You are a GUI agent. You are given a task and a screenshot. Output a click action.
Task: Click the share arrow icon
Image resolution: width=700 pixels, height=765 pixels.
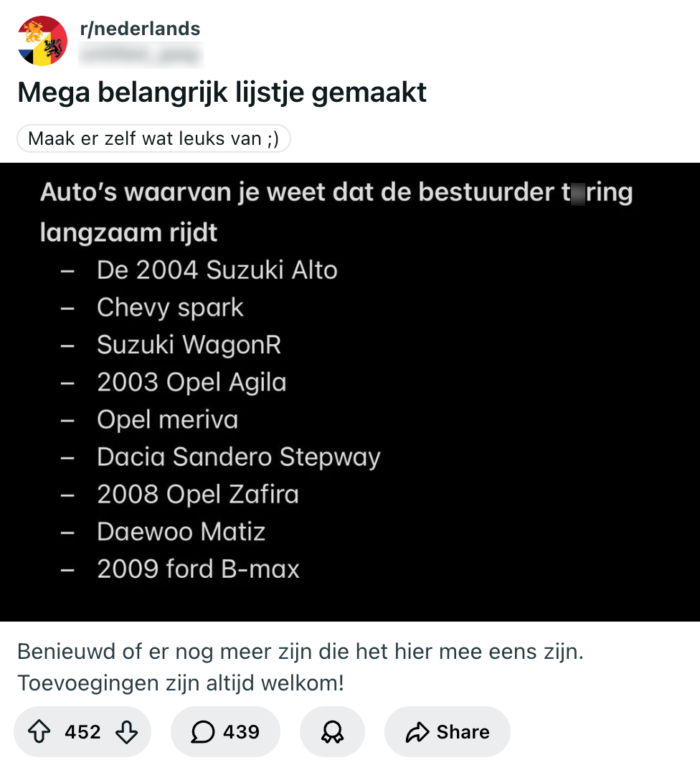(x=418, y=732)
